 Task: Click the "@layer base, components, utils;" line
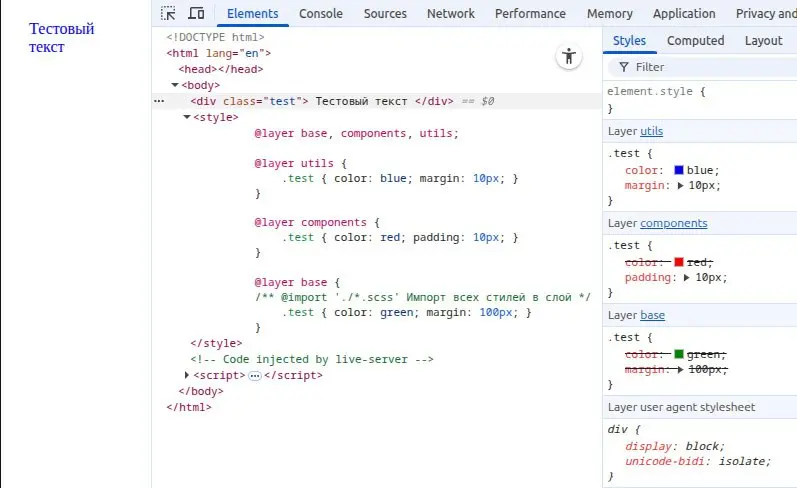coord(356,133)
